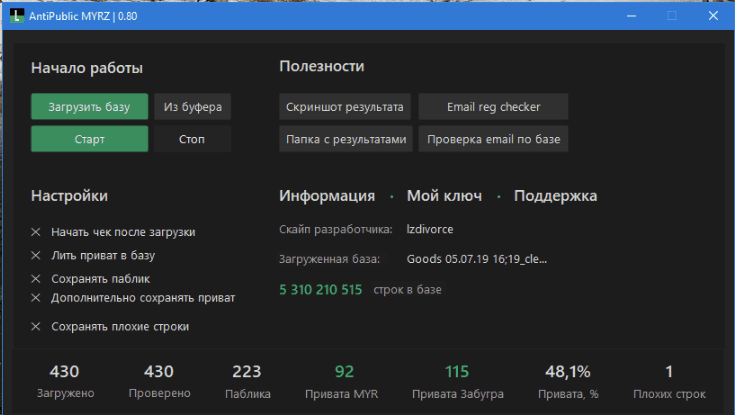Click Скриншот результата button
The image size is (735, 415).
(345, 106)
